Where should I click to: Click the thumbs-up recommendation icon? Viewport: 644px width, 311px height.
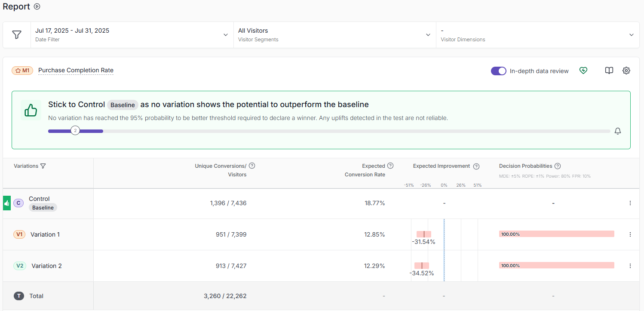coord(31,110)
